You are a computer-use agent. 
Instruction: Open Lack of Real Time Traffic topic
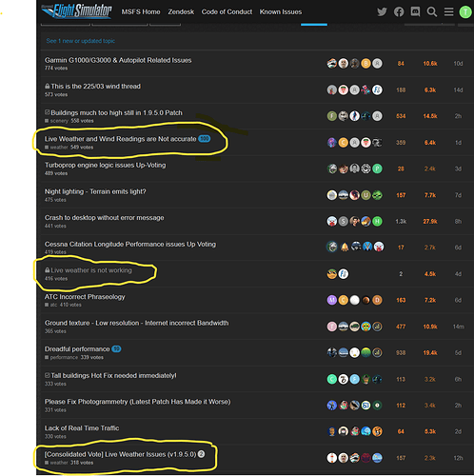click(x=82, y=428)
